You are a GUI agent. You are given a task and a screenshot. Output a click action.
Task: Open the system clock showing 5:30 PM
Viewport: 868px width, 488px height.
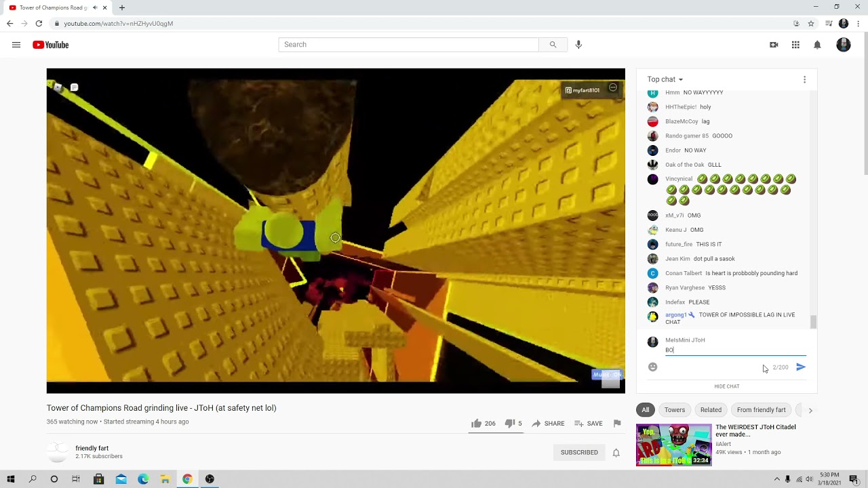831,479
